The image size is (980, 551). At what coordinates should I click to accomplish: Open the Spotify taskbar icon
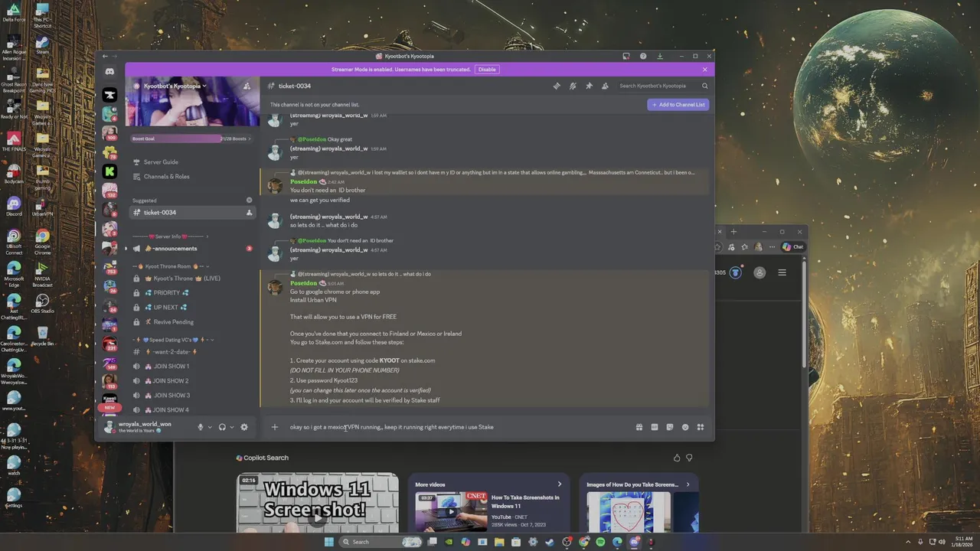(x=600, y=542)
